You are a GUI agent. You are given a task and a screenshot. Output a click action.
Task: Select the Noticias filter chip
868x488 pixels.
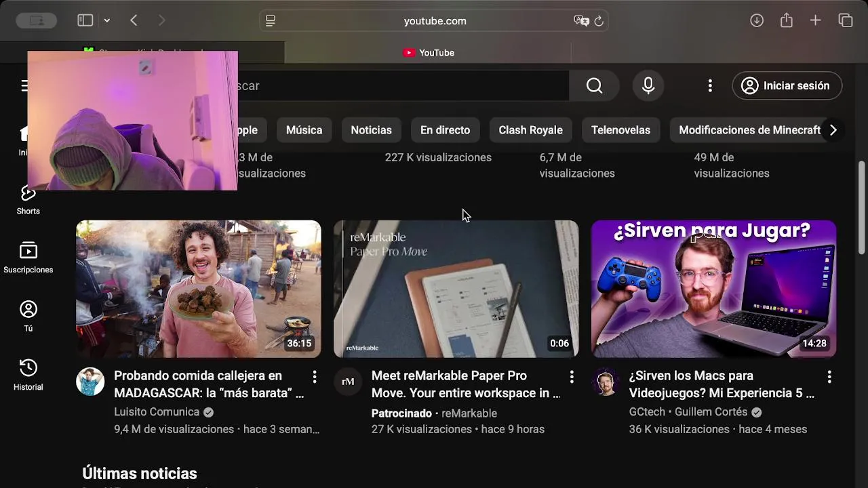pyautogui.click(x=371, y=130)
